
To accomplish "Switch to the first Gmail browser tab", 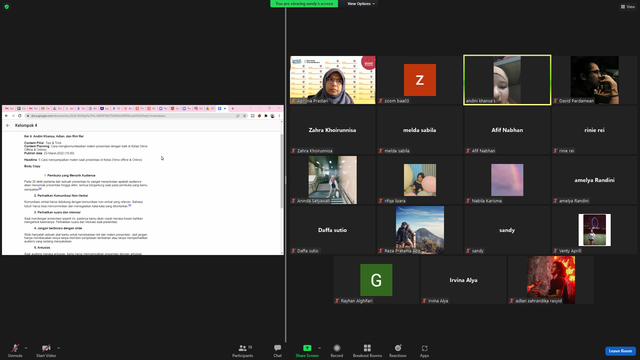I will (x=9, y=109).
